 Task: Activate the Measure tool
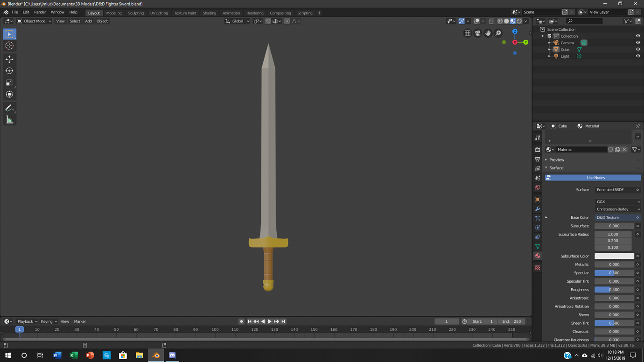pos(9,119)
